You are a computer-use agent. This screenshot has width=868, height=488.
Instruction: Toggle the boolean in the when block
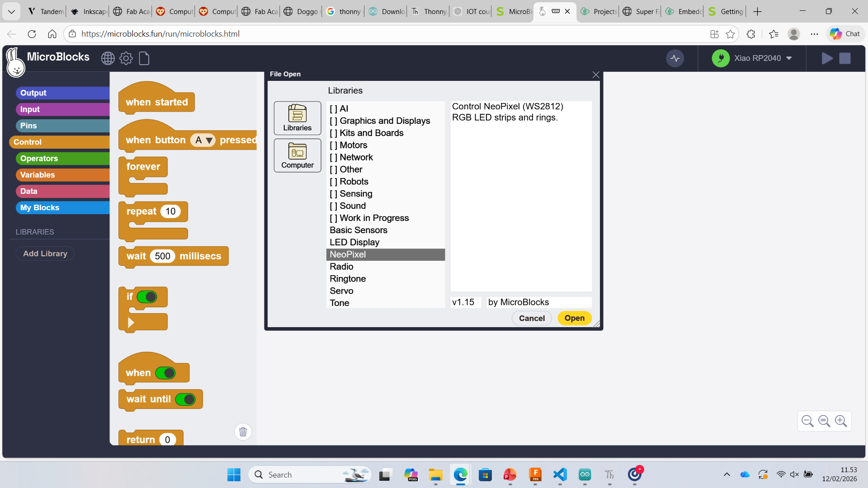165,373
